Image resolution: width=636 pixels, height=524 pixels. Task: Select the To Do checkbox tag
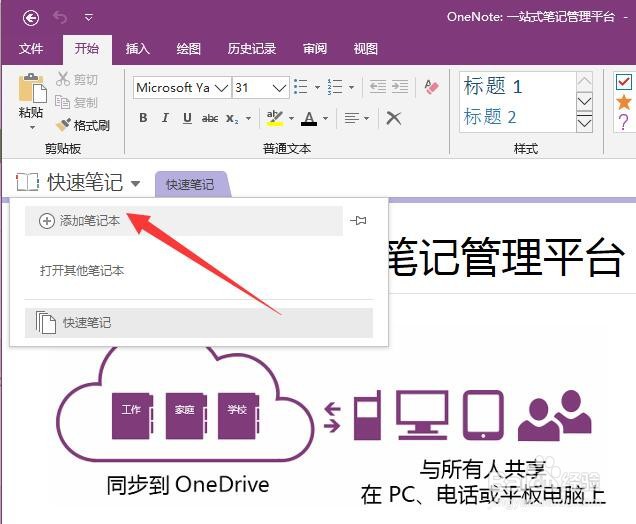623,82
